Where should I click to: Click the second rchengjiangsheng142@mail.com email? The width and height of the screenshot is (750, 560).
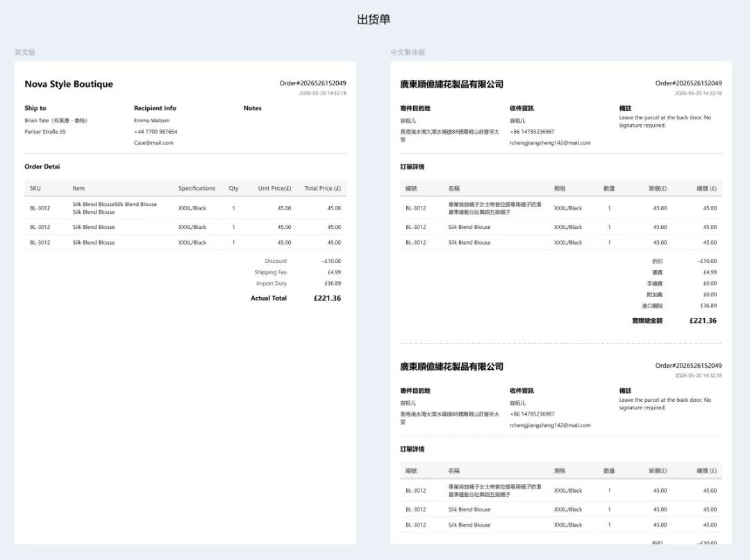550,425
